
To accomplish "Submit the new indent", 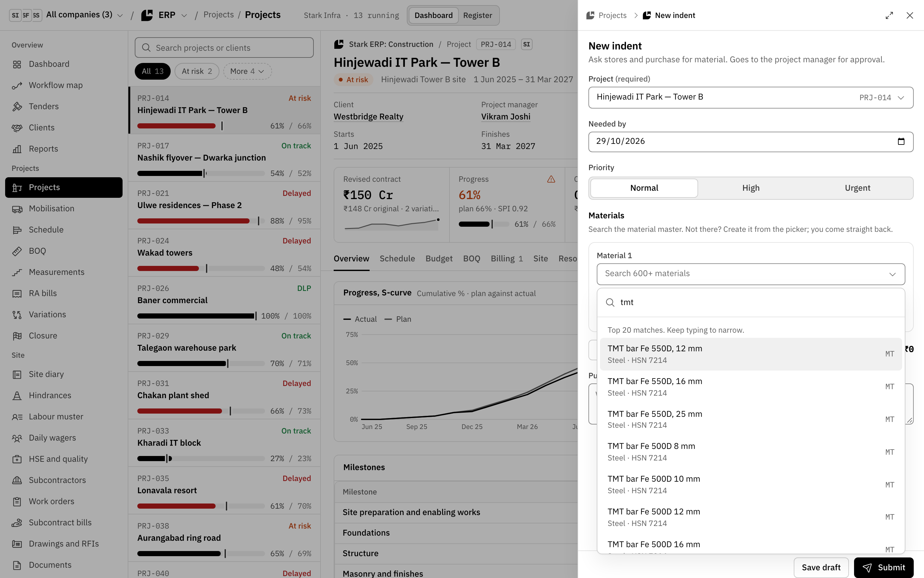I will [x=884, y=567].
